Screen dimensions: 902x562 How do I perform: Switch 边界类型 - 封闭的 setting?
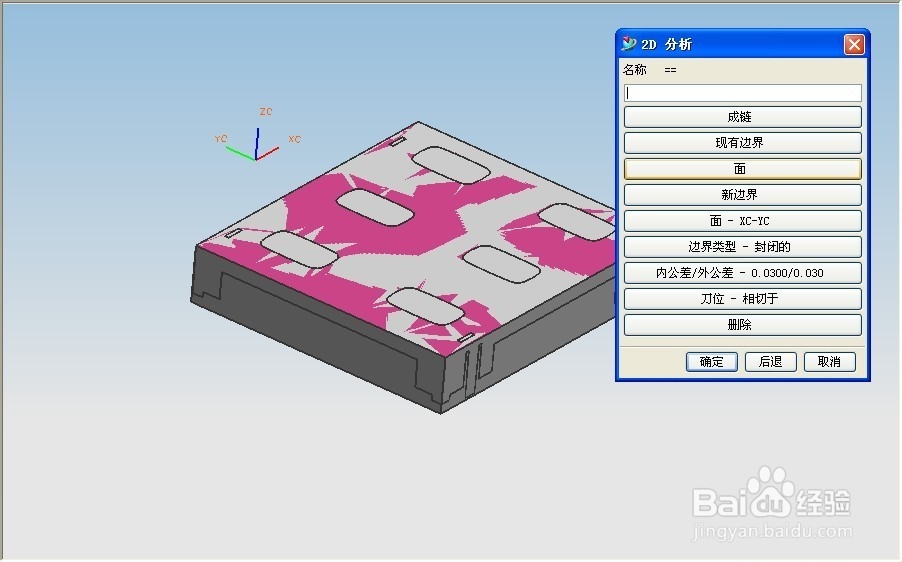tap(742, 247)
